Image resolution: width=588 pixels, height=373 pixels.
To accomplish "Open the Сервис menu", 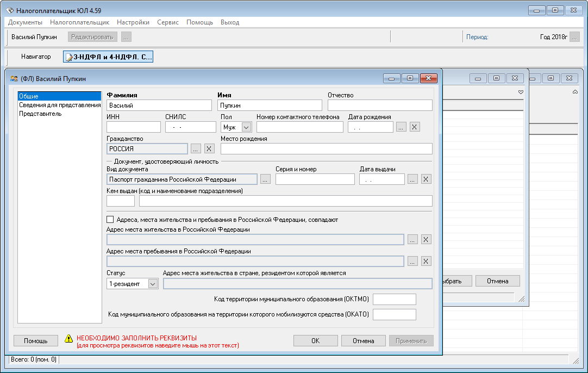I will [x=167, y=22].
